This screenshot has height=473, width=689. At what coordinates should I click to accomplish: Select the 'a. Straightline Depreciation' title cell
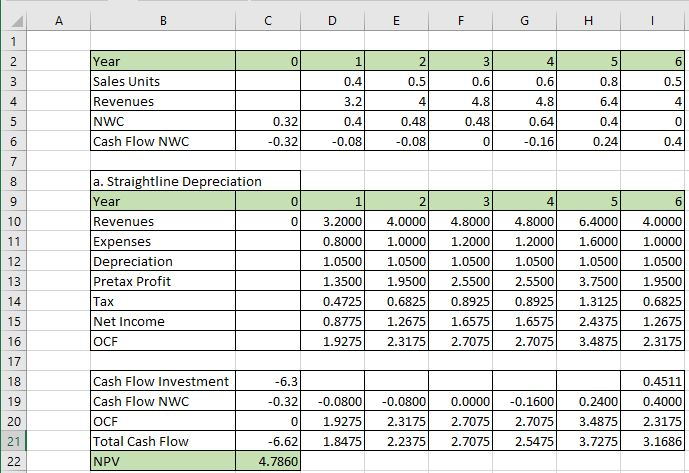tap(194, 181)
